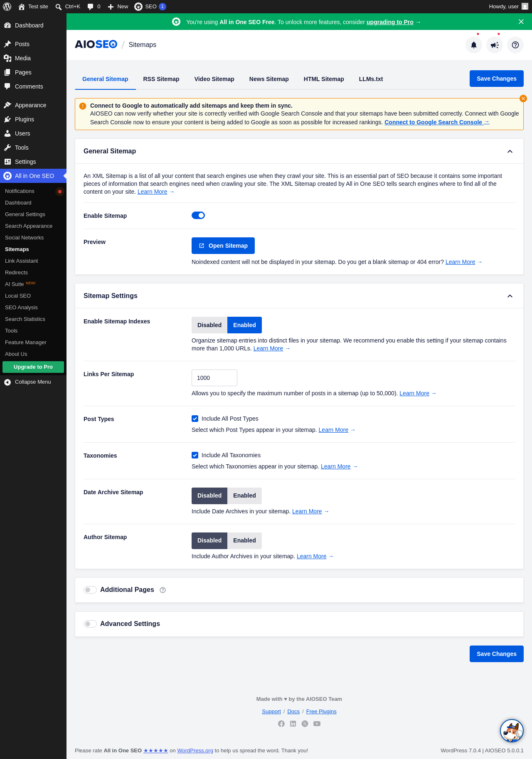Toggle the Advanced Settings switch
Viewport: 532px width, 759px height.
point(90,624)
